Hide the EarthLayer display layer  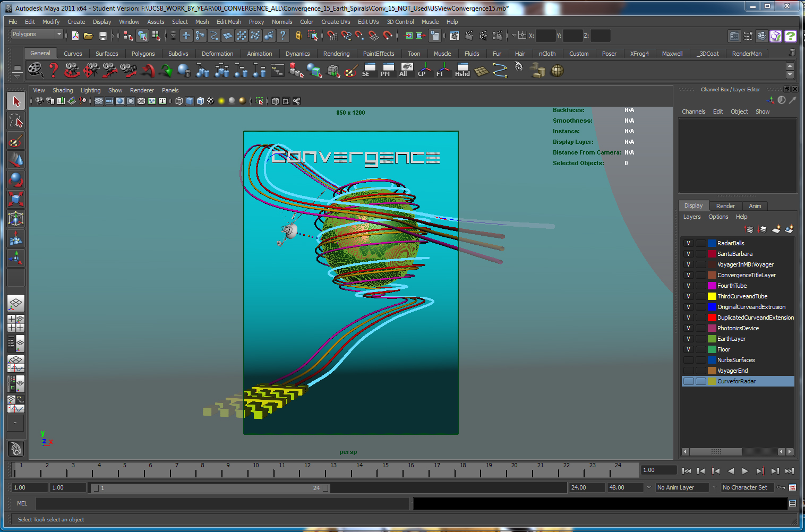[x=688, y=339]
